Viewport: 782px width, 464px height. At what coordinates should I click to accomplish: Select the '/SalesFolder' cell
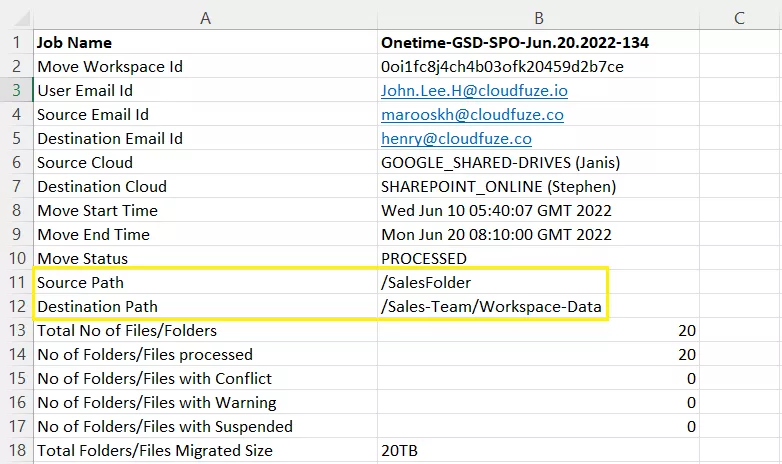tap(539, 282)
